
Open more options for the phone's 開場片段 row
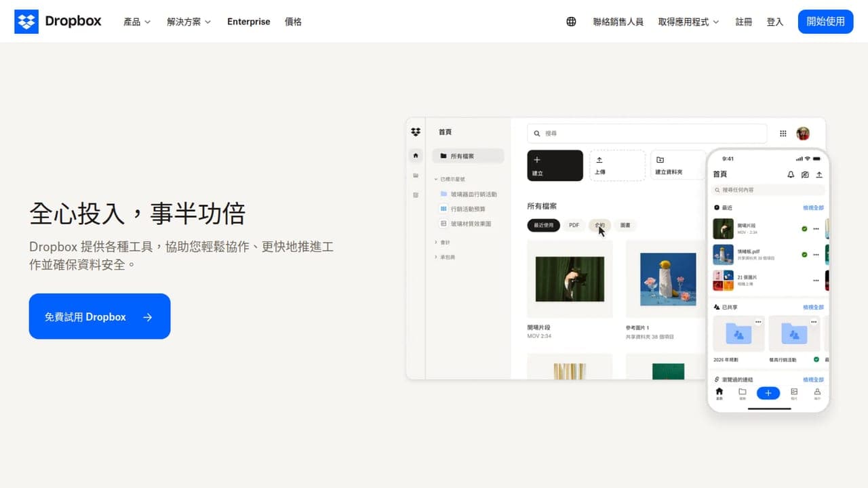816,229
